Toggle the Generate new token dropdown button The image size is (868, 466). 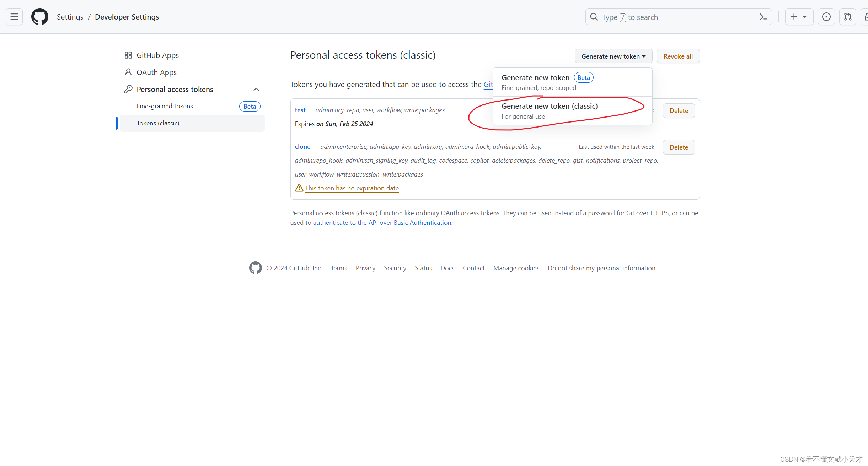613,56
